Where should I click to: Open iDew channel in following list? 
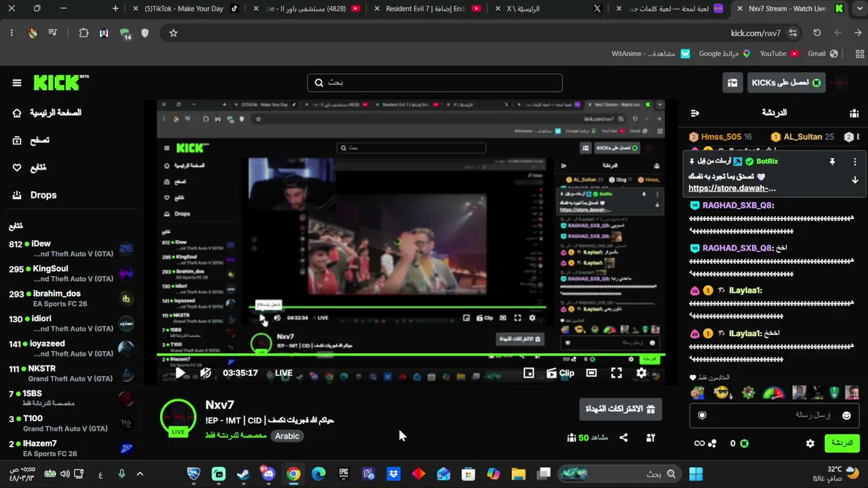pos(71,249)
